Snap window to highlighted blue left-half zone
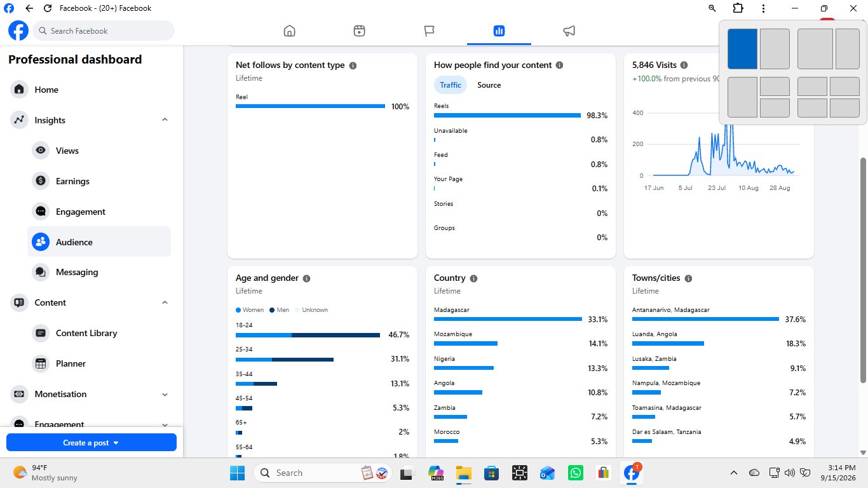Viewport: 868px width, 488px height. pos(742,49)
